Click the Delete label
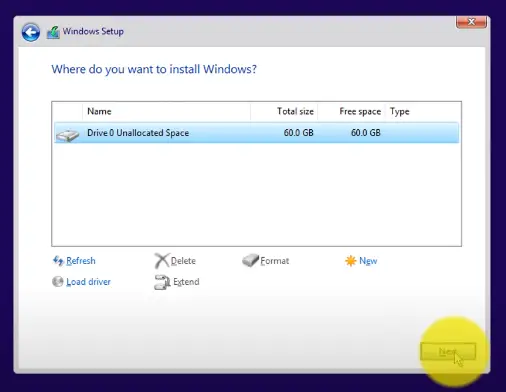Screen dimensions: 506x392 183,261
